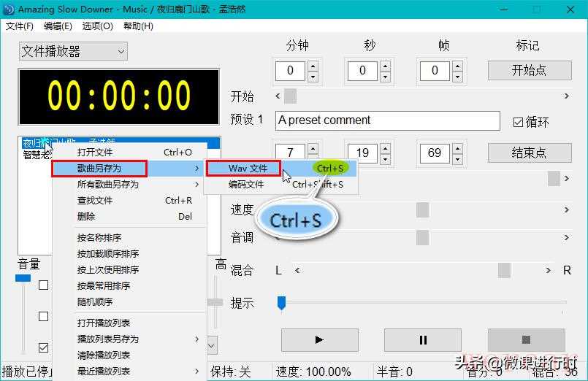The image size is (588, 381).
Task: Decrease the start seconds spinner
Action: pyautogui.click(x=385, y=76)
